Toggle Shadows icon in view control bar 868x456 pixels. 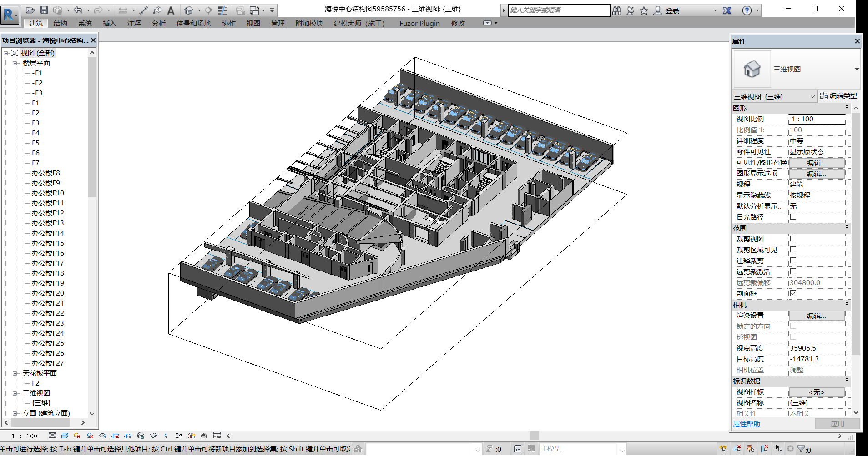point(90,436)
